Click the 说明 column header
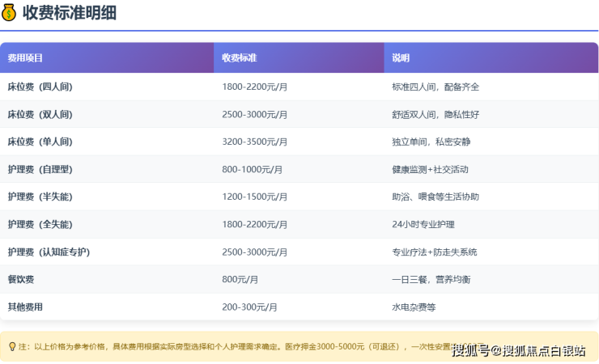 [401, 58]
